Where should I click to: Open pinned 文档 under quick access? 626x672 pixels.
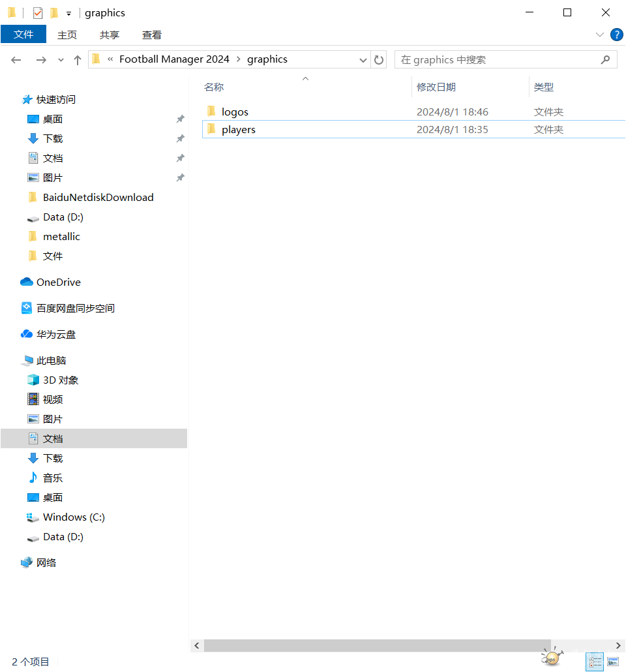tap(53, 158)
